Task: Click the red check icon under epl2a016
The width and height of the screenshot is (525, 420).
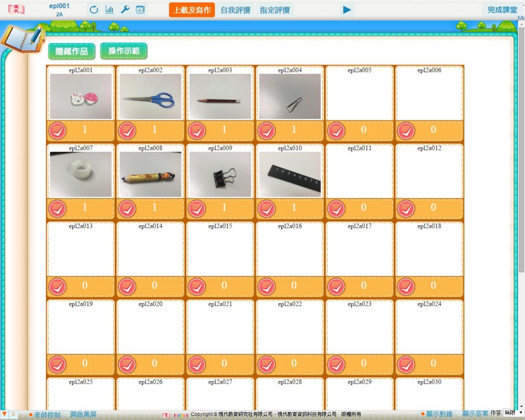Action: 267,287
